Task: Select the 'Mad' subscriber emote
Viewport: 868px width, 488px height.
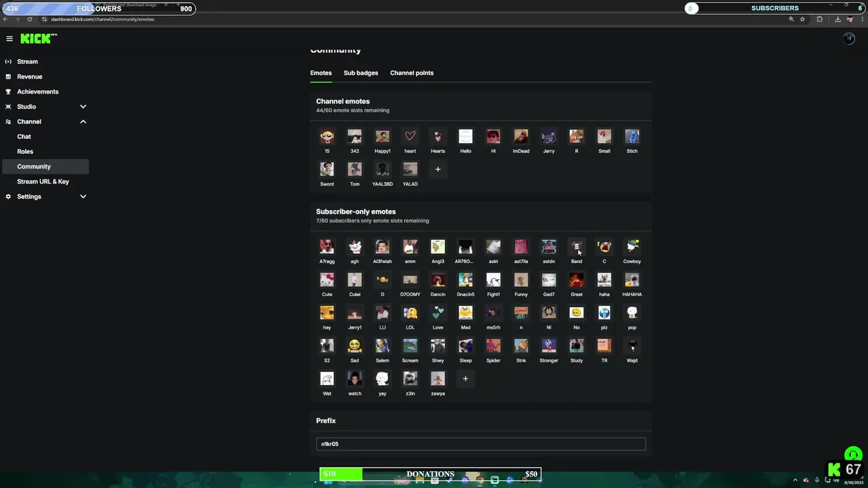Action: click(x=465, y=313)
